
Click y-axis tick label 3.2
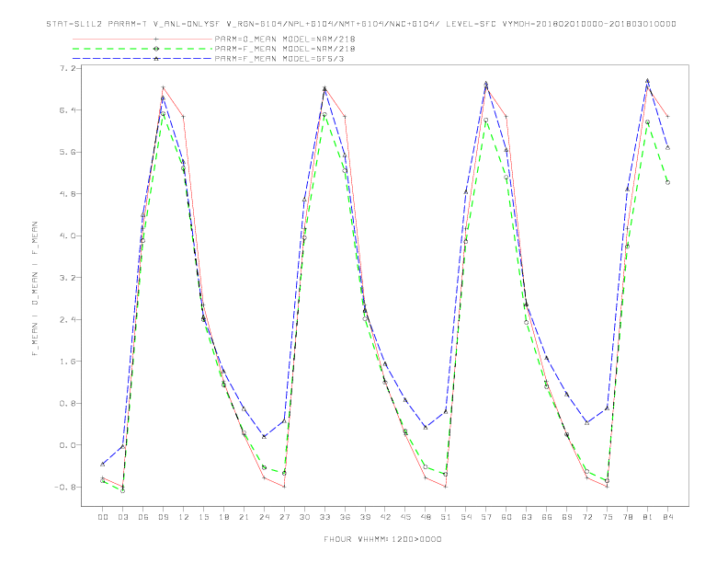click(x=67, y=277)
